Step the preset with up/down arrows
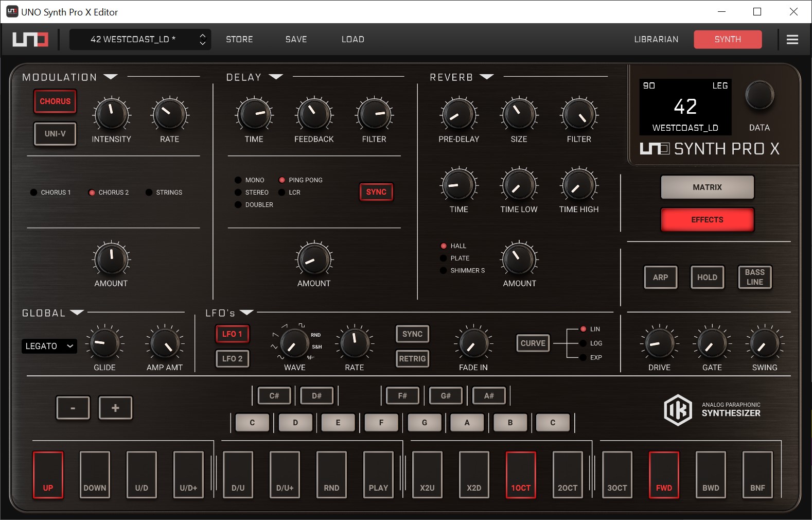The image size is (812, 520). pyautogui.click(x=203, y=39)
